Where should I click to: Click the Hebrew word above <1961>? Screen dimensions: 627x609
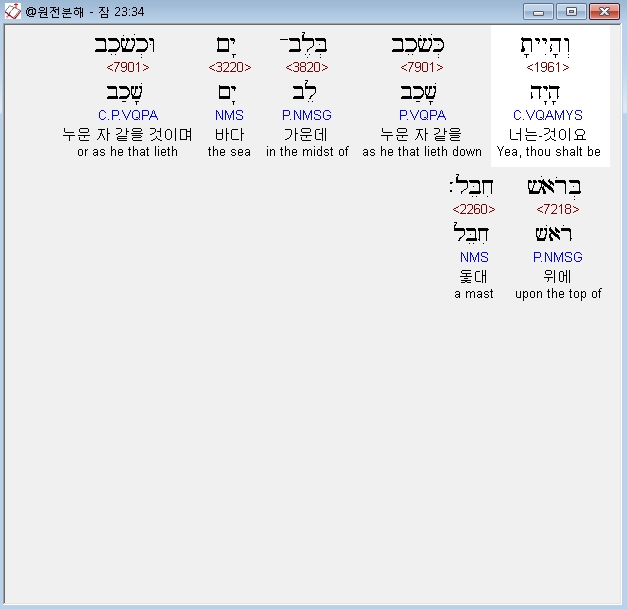545,46
